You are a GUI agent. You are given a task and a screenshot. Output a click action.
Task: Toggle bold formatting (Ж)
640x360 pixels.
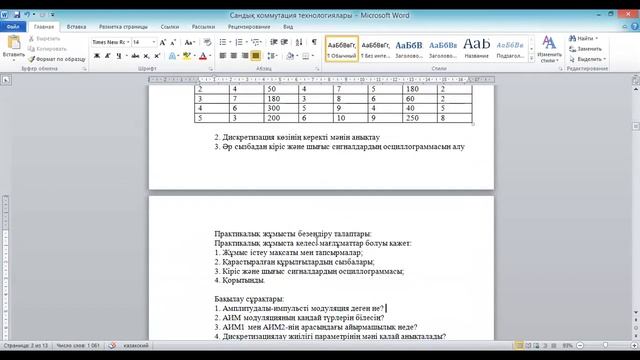tap(97, 56)
